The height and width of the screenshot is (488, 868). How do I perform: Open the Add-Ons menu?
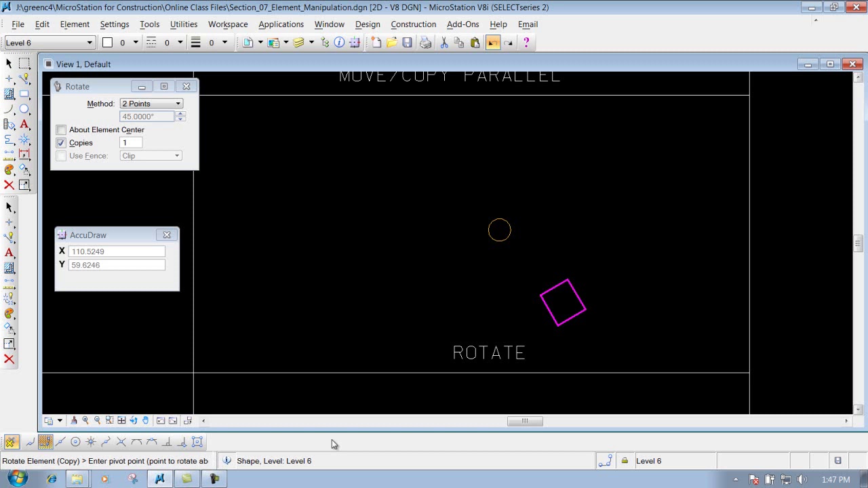463,24
